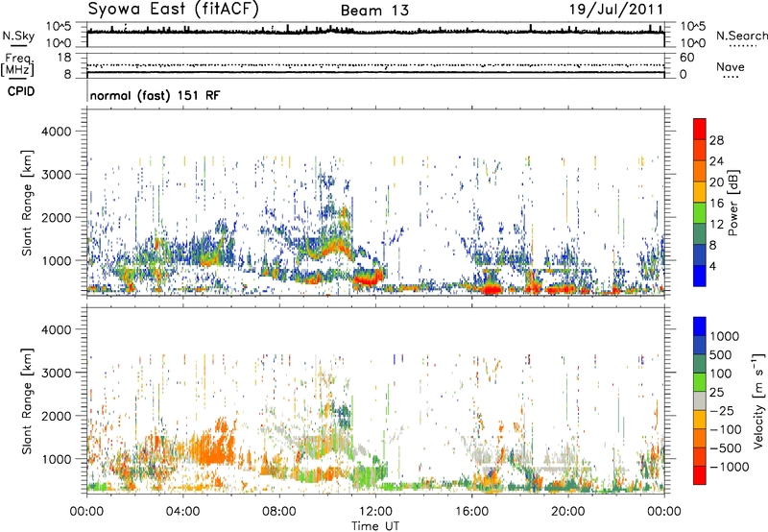Select the 'Beam 13' header label

374,11
